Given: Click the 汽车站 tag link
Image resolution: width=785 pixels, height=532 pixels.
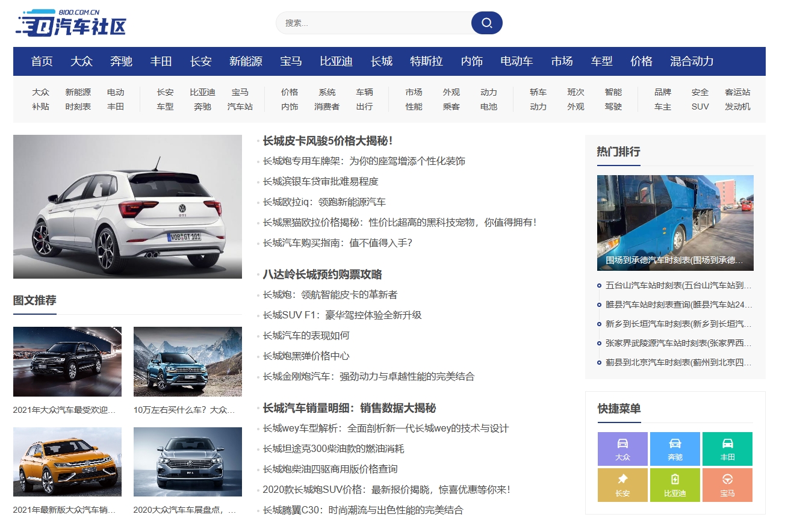Looking at the screenshot, I should (240, 107).
